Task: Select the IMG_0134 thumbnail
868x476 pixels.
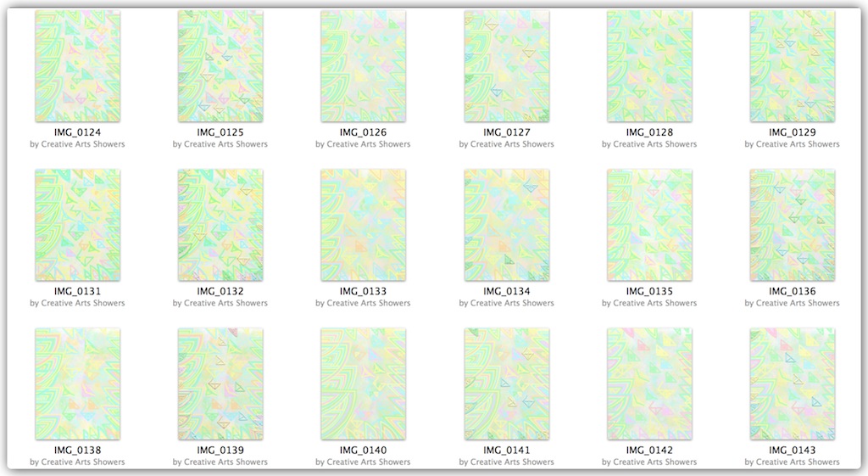Action: [x=507, y=225]
